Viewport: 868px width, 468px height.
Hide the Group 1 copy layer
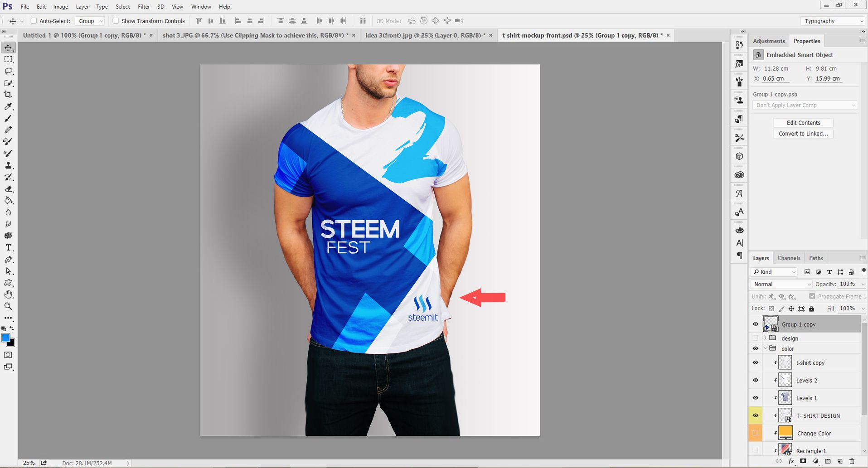tap(755, 324)
